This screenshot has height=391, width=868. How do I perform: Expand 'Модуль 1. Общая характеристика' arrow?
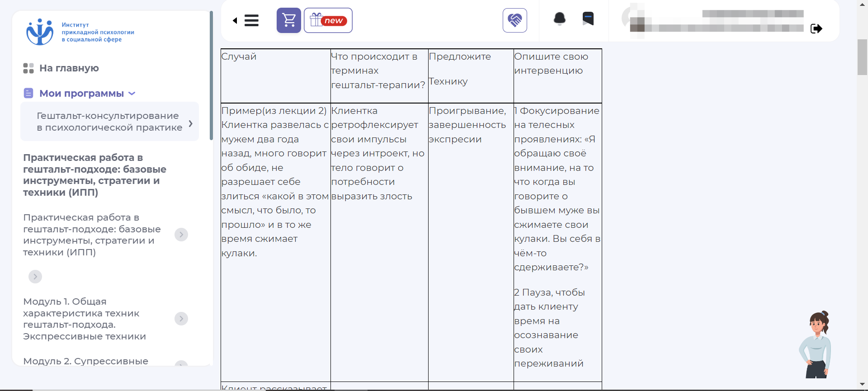tap(181, 319)
